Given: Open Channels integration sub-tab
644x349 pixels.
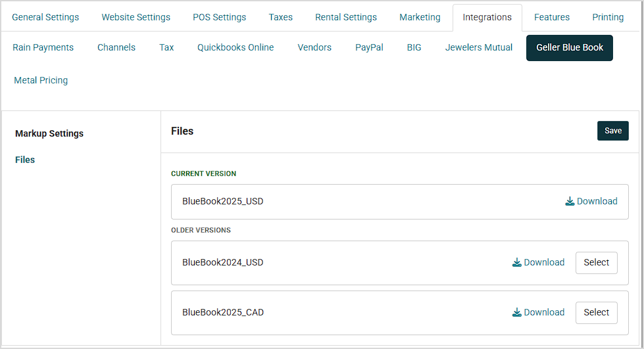Looking at the screenshot, I should pyautogui.click(x=116, y=47).
